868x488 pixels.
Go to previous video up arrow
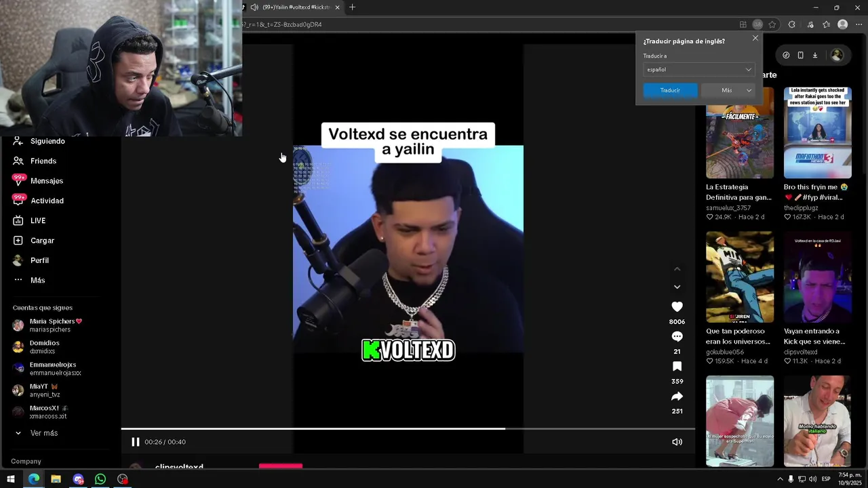tap(677, 269)
